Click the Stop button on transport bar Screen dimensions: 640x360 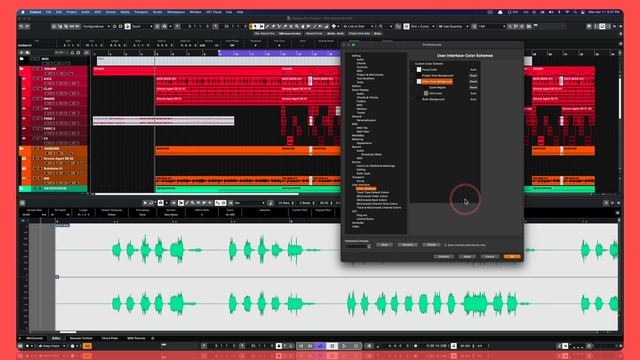(x=332, y=346)
